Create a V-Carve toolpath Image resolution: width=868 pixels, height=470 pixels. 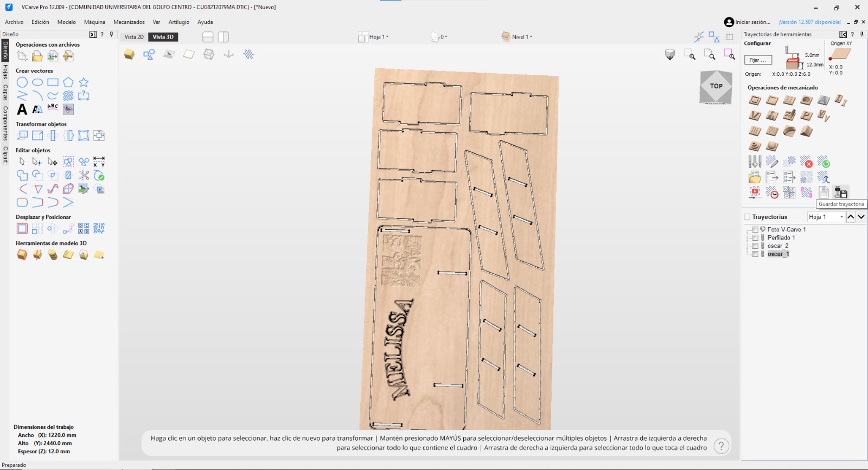[755, 115]
